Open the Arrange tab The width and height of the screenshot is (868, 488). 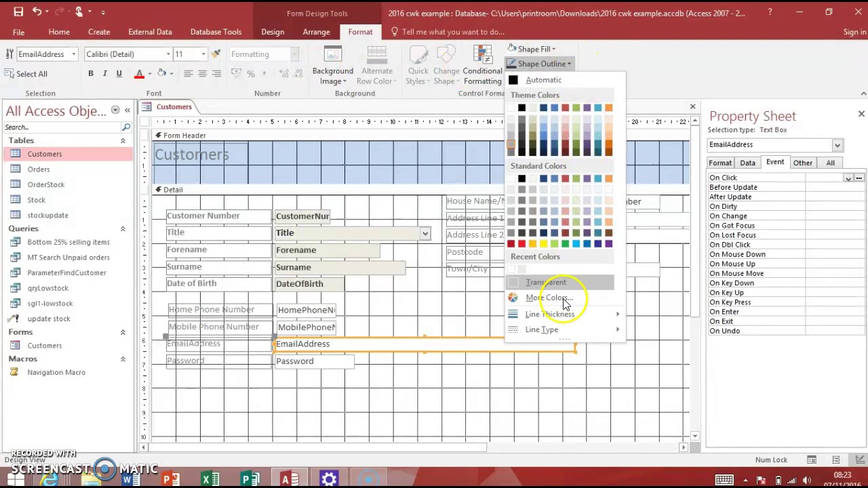click(316, 32)
